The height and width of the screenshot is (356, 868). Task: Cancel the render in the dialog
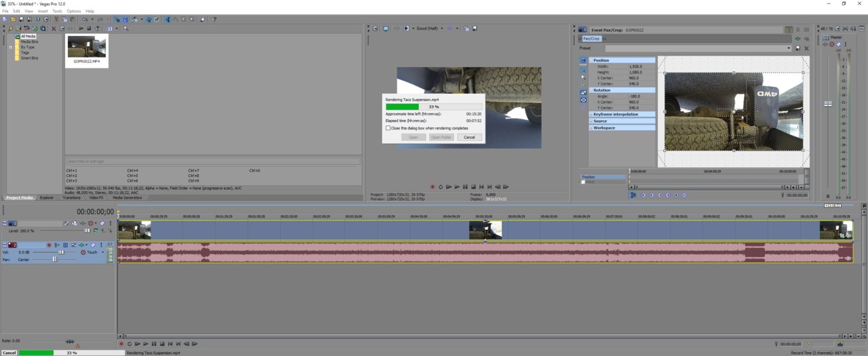[469, 137]
